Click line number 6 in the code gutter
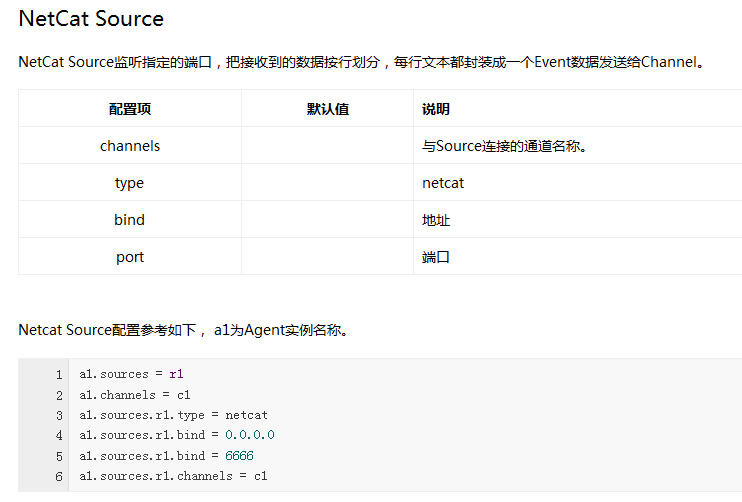 click(x=59, y=476)
